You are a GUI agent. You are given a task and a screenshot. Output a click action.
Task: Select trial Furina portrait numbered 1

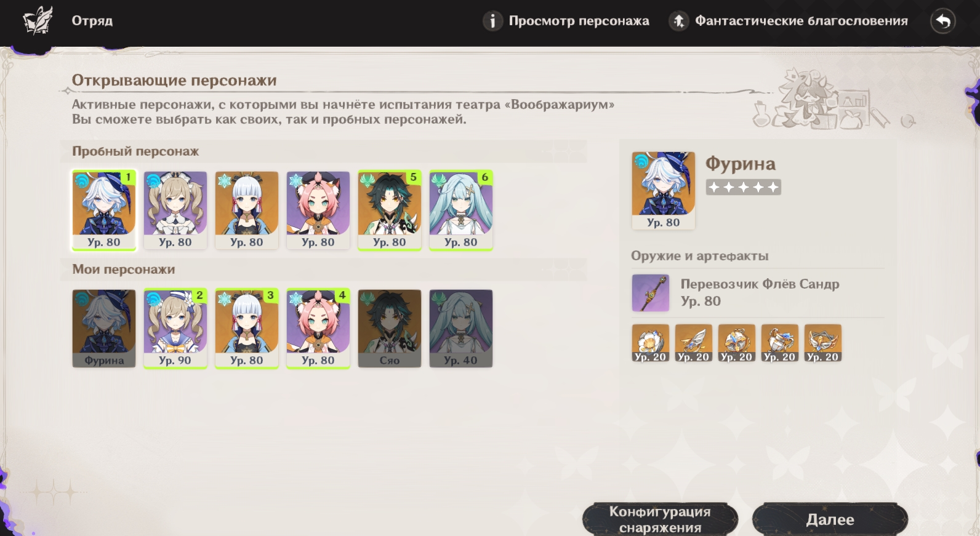click(104, 210)
